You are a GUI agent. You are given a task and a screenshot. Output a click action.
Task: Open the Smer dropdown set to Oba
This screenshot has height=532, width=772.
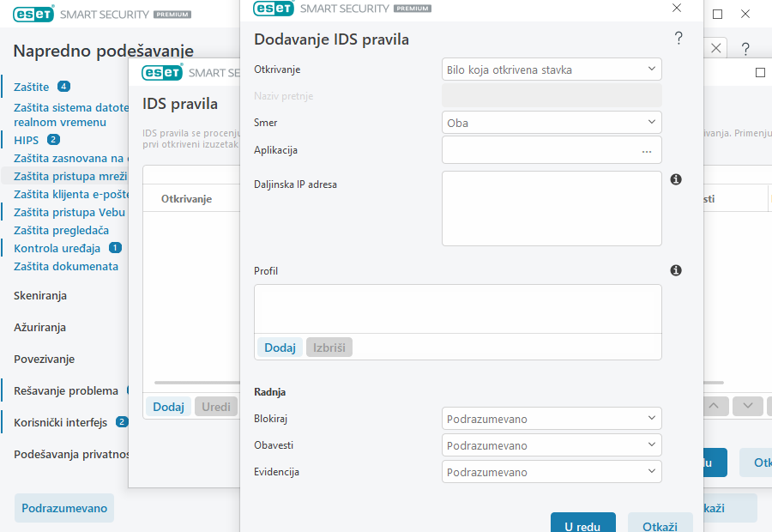pyautogui.click(x=552, y=123)
